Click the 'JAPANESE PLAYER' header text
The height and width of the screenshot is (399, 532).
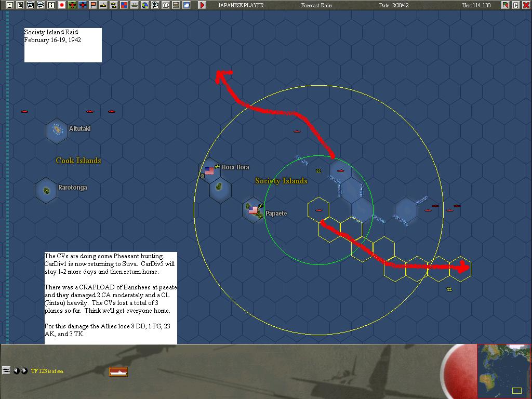(x=241, y=5)
